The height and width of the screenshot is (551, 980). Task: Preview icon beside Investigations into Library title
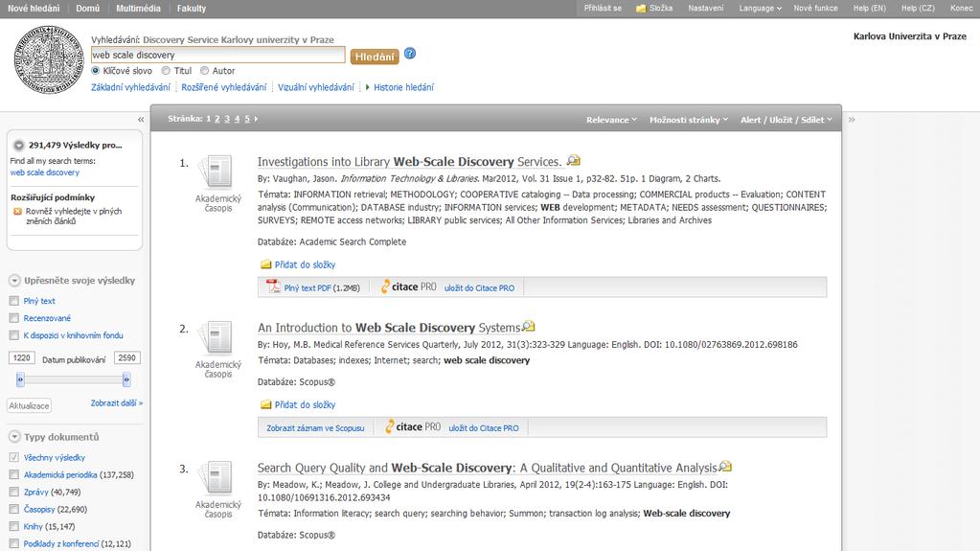[x=573, y=161]
